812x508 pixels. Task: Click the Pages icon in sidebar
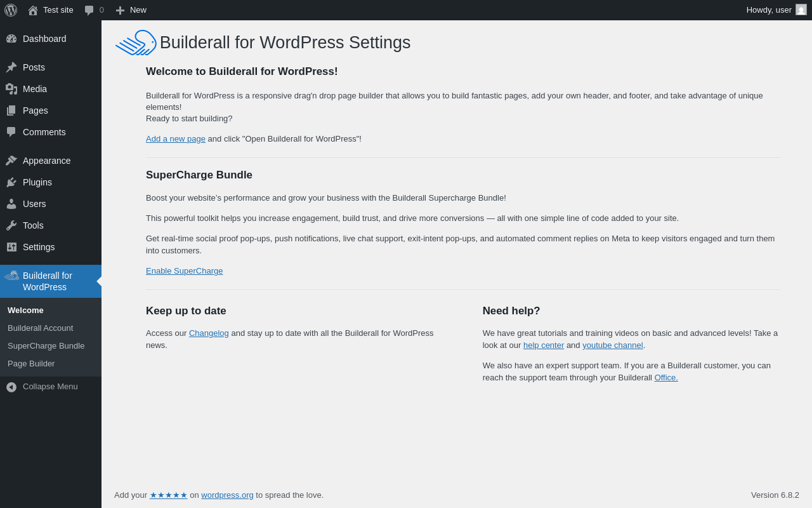click(11, 110)
